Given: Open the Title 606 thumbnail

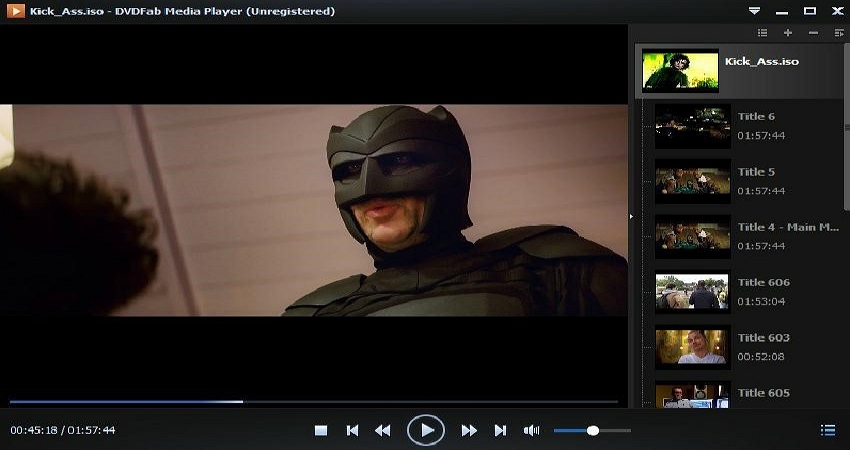Looking at the screenshot, I should tap(692, 292).
